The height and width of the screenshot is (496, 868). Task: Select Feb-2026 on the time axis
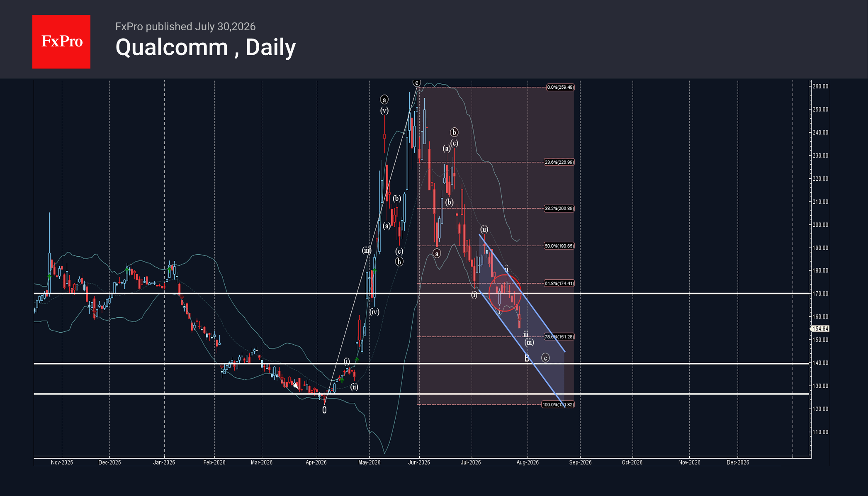point(214,462)
